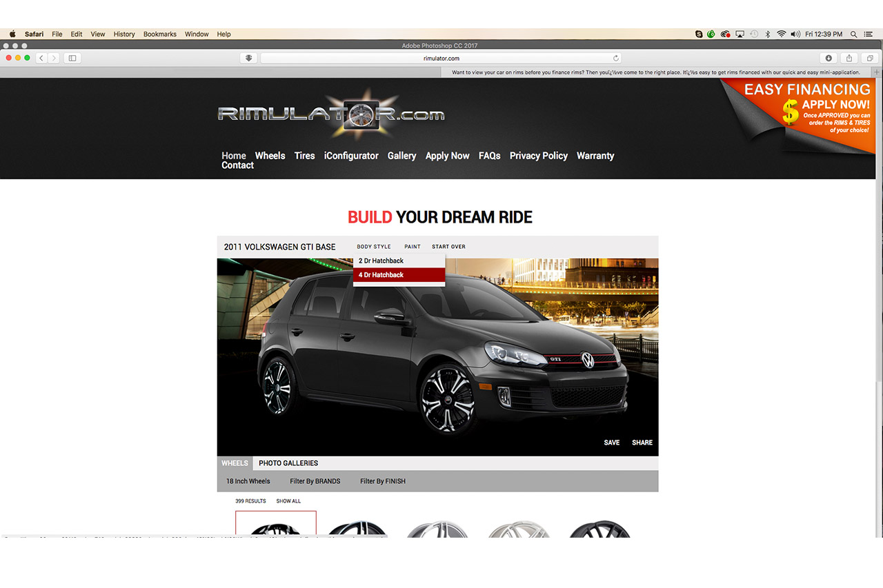The width and height of the screenshot is (883, 588).
Task: Open the Bookmarks menu
Action: click(x=160, y=34)
